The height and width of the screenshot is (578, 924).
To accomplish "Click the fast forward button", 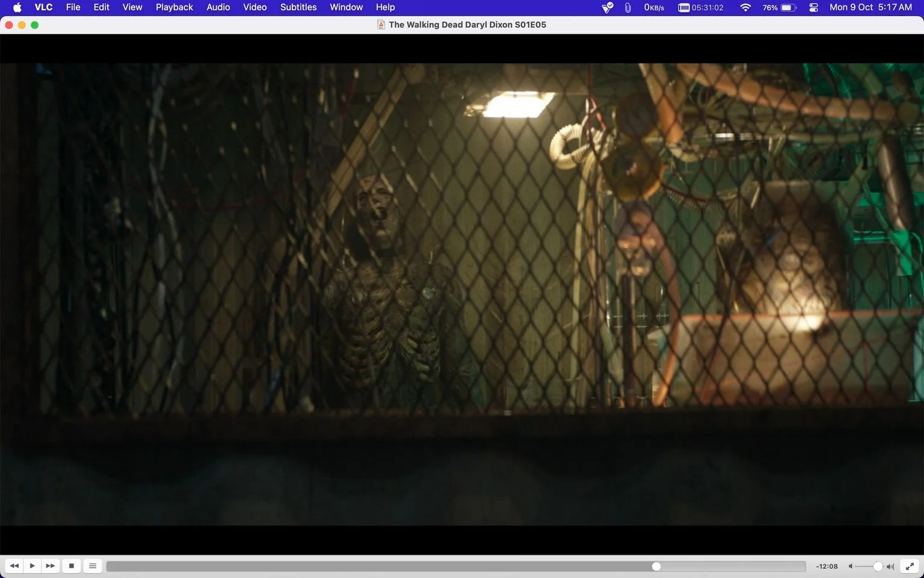I will [x=51, y=566].
